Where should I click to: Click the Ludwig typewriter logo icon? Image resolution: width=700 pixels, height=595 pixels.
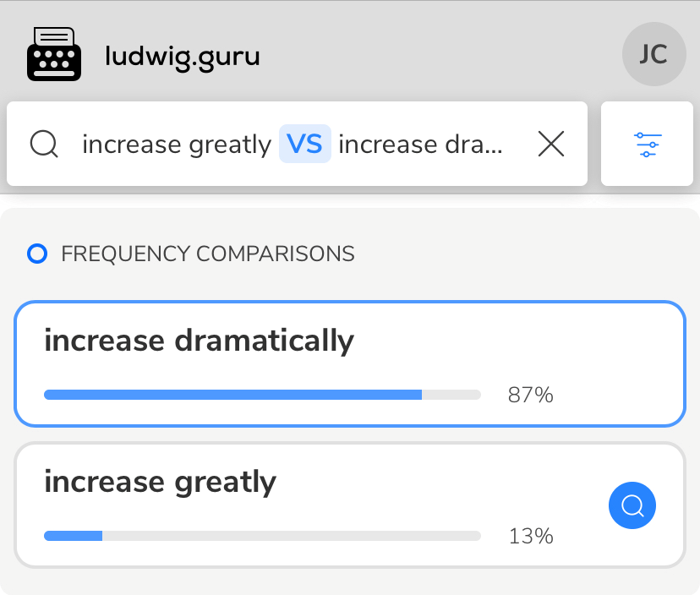click(x=54, y=54)
